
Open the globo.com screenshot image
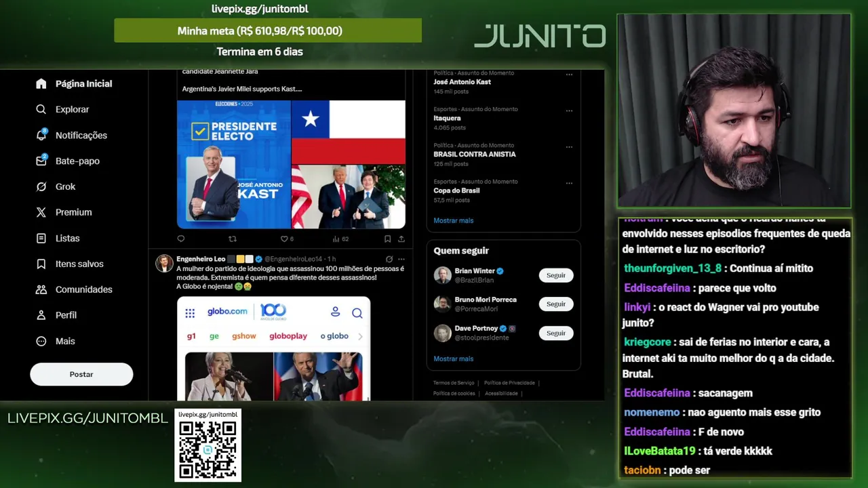click(274, 348)
